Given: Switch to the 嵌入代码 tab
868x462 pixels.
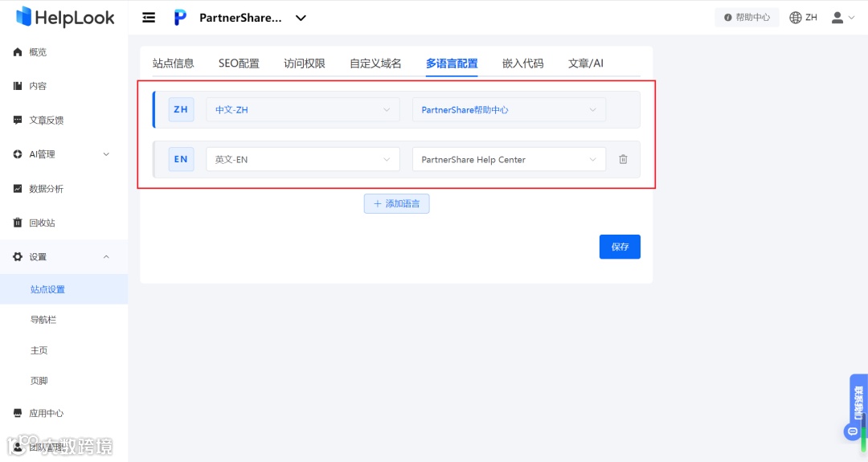Looking at the screenshot, I should coord(522,63).
